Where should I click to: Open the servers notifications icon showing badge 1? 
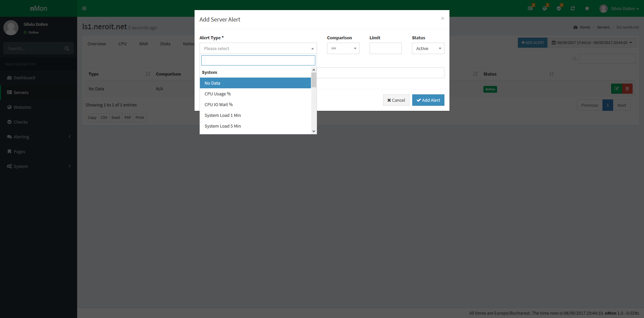(x=531, y=8)
